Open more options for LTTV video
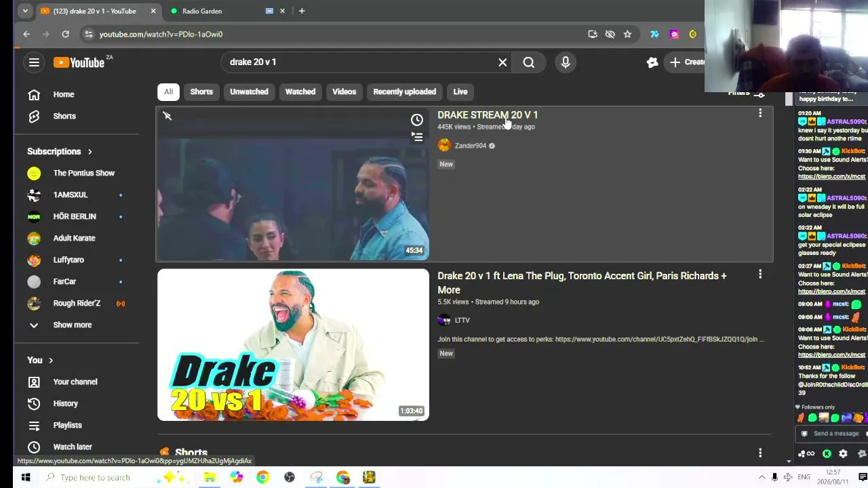The image size is (868, 488). pyautogui.click(x=760, y=274)
